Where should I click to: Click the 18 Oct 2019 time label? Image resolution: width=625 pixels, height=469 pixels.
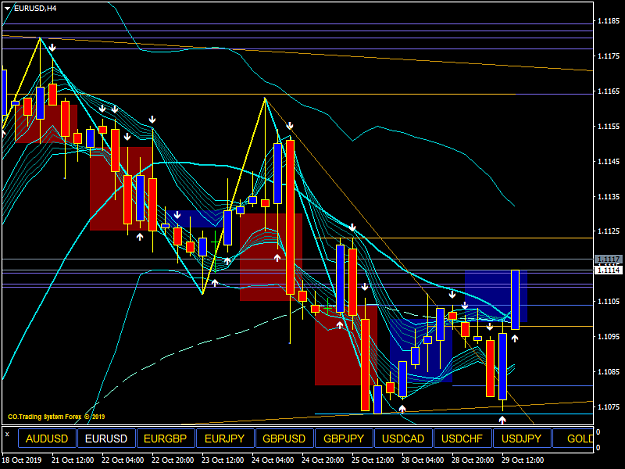click(x=22, y=460)
